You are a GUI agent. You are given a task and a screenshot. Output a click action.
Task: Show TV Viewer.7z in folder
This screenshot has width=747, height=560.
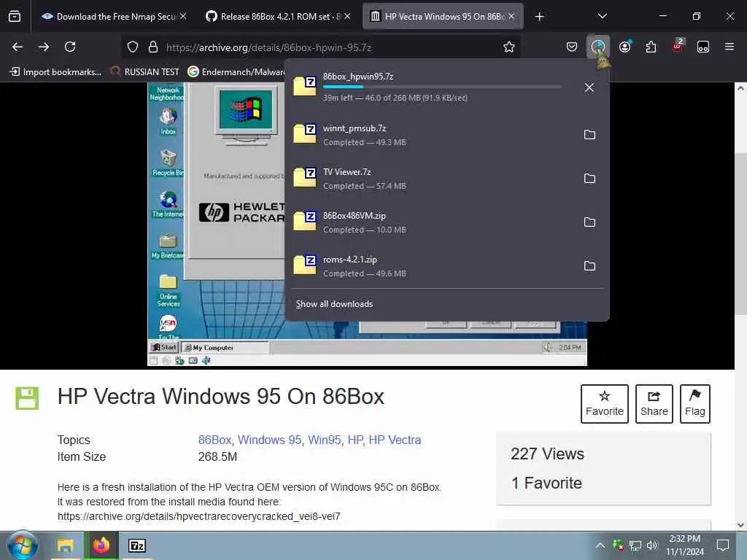click(x=589, y=179)
